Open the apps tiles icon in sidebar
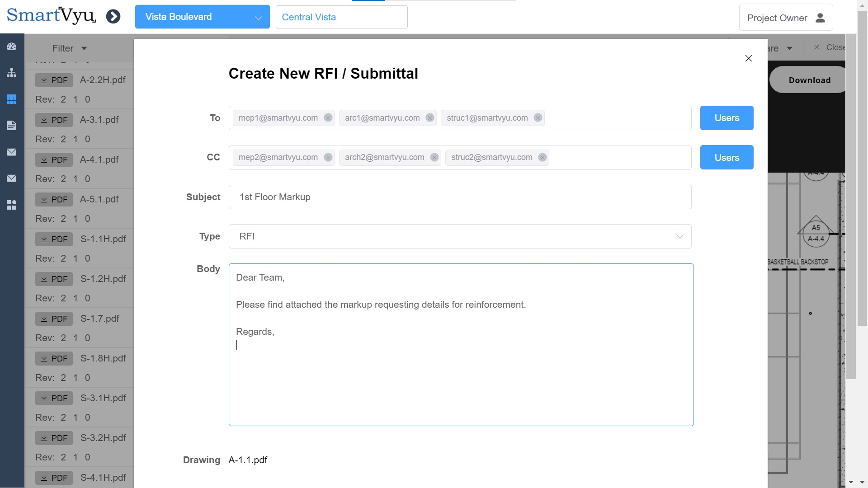The height and width of the screenshot is (488, 868). point(12,205)
